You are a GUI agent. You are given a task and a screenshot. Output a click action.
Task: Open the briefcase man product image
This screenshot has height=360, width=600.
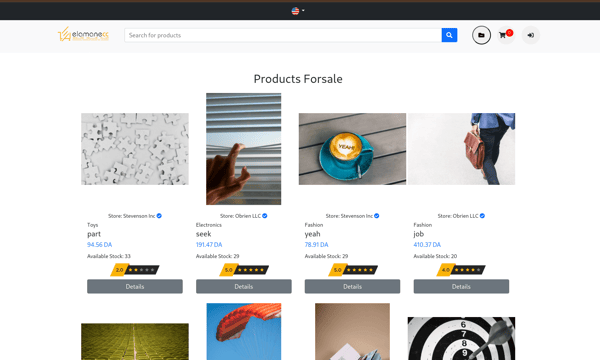tap(461, 149)
